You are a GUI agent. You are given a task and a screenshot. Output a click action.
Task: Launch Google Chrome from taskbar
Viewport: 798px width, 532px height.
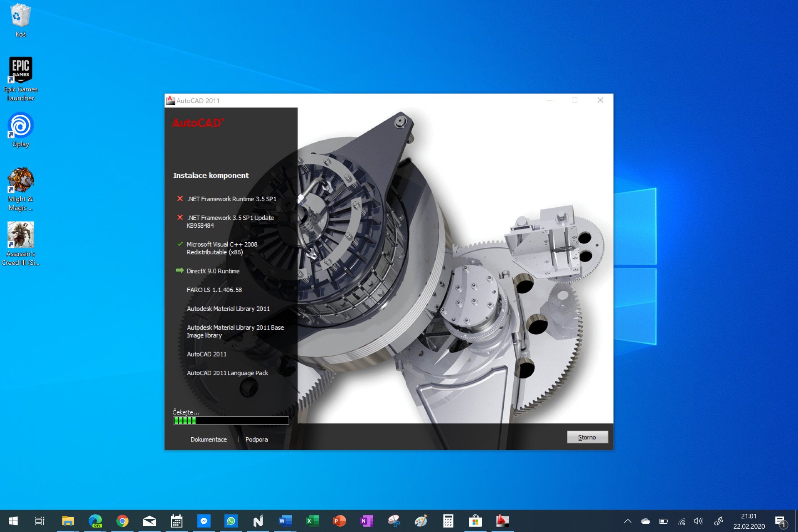(x=122, y=521)
